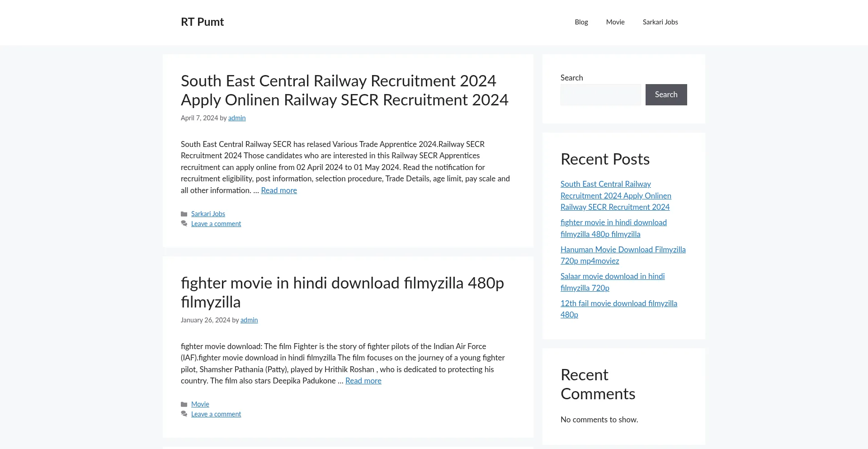
Task: Leave a comment on the railway post
Action: pyautogui.click(x=216, y=224)
